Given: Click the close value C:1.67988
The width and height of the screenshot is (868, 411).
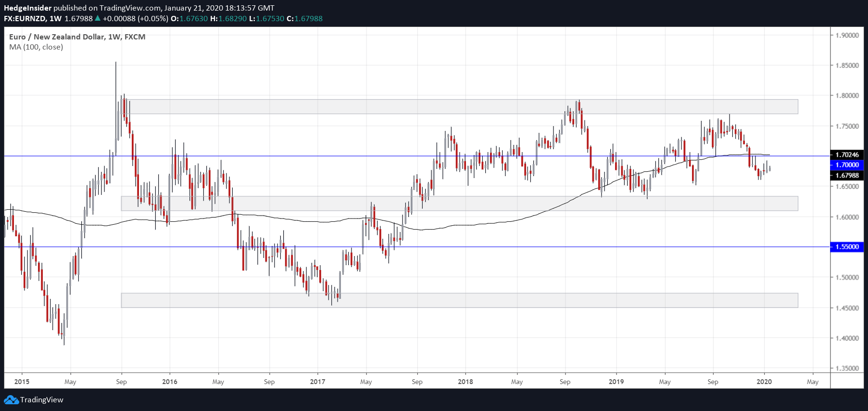Looking at the screenshot, I should [x=305, y=18].
